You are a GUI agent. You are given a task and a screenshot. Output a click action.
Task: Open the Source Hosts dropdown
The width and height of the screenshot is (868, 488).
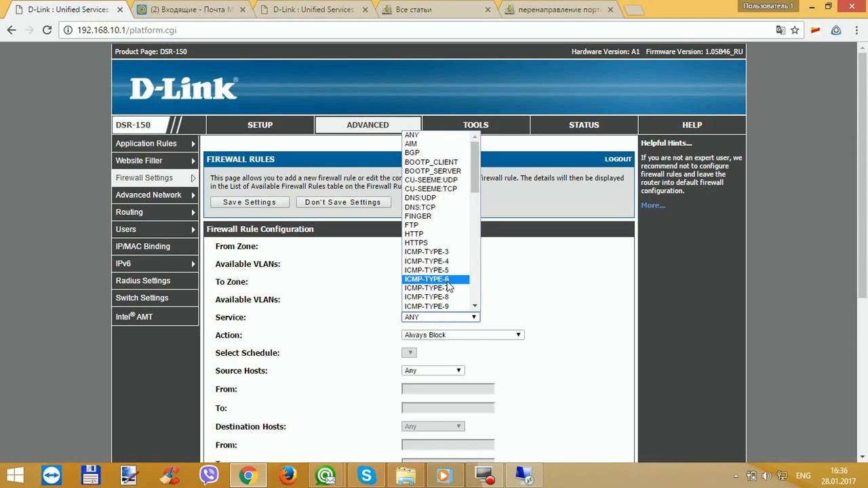point(433,370)
